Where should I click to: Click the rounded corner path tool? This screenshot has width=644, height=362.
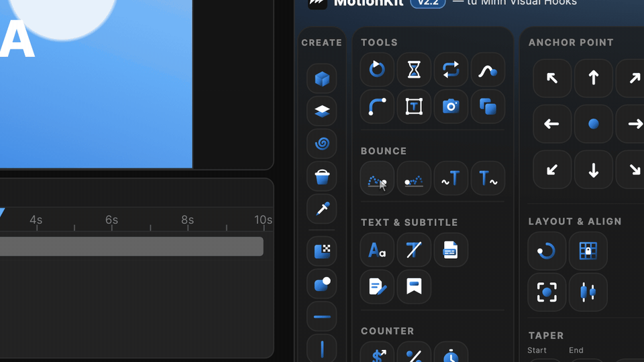point(377,107)
